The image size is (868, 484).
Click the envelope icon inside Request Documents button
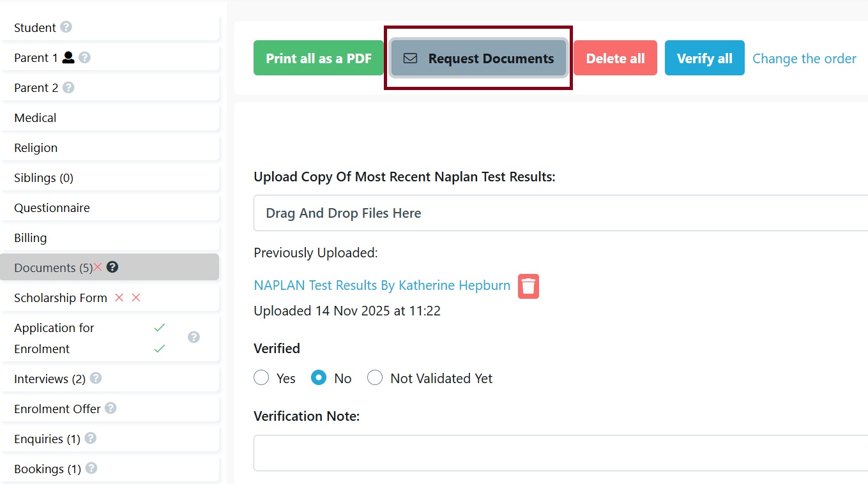pyautogui.click(x=409, y=57)
